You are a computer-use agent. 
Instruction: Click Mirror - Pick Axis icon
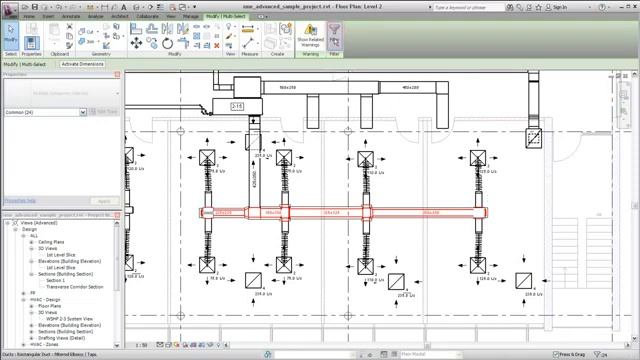(x=167, y=29)
